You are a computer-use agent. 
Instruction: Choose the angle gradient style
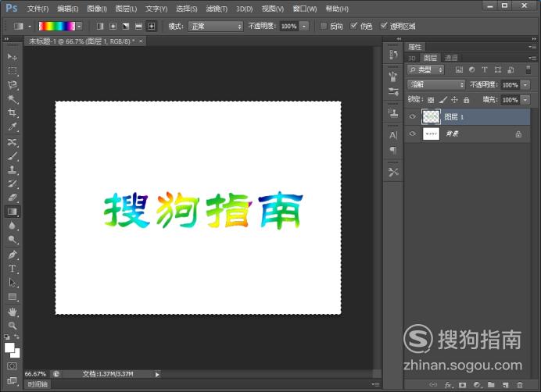click(x=126, y=27)
